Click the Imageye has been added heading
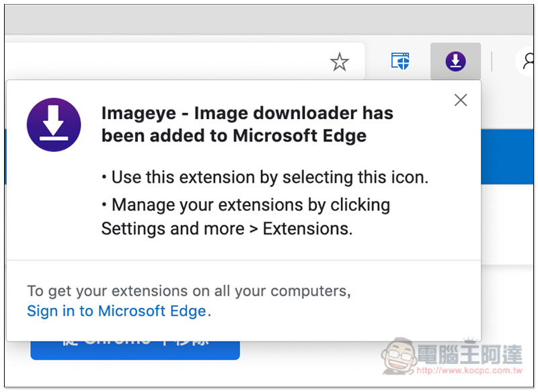This screenshot has height=392, width=538. tap(247, 124)
